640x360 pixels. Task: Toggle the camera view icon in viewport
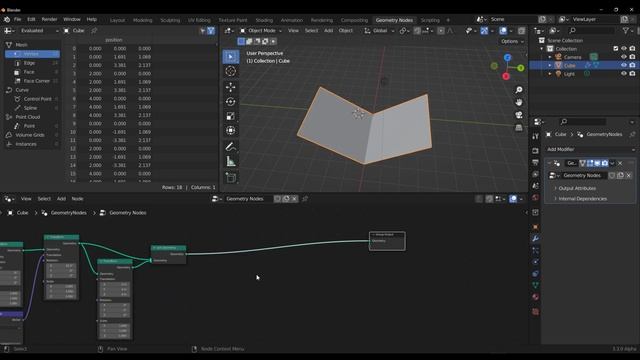click(x=518, y=115)
